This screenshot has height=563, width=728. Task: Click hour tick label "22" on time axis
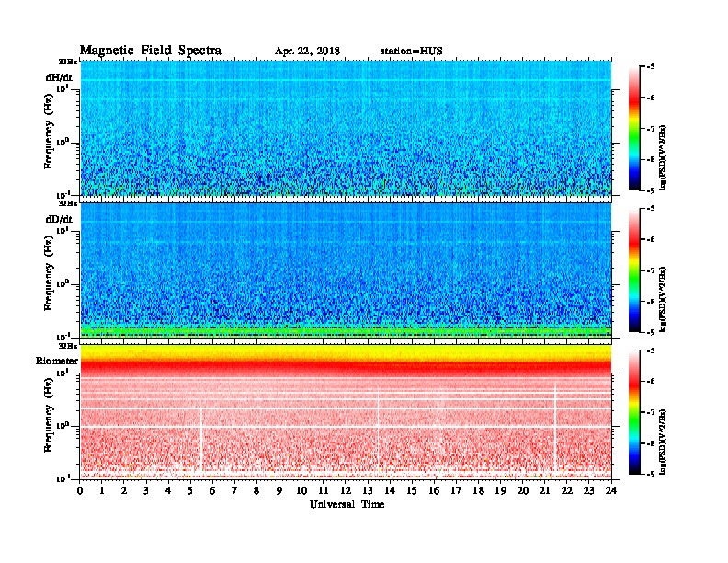coord(567,490)
